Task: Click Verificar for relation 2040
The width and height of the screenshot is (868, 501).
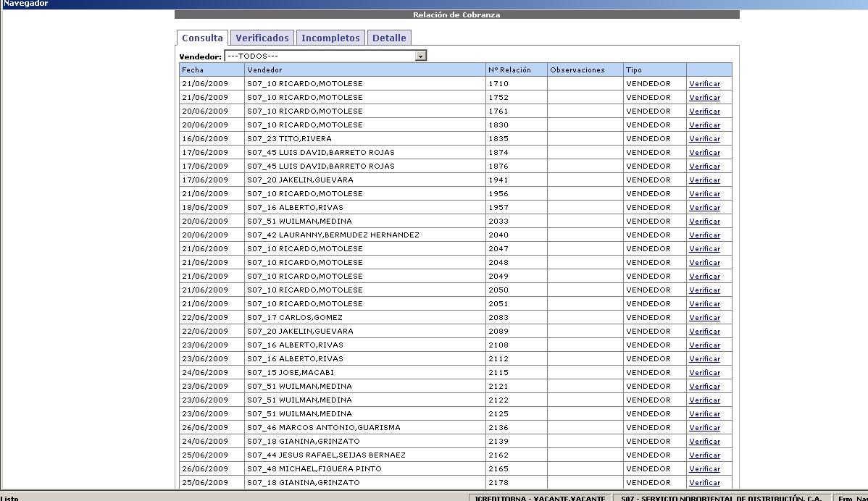Action: point(705,235)
